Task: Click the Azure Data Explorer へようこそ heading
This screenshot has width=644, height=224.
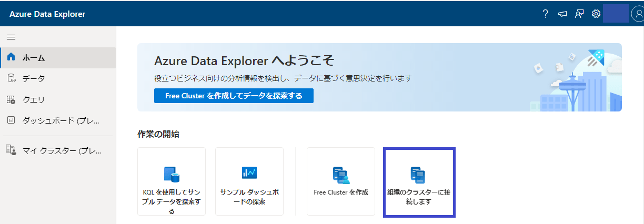Action: (x=245, y=60)
